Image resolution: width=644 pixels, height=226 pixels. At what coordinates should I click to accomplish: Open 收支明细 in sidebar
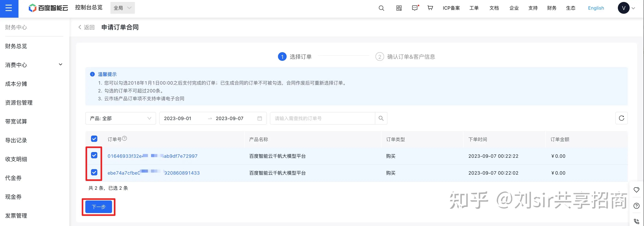(x=16, y=159)
